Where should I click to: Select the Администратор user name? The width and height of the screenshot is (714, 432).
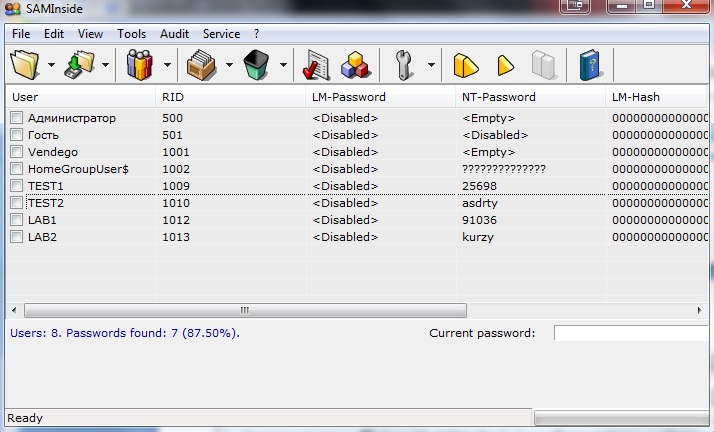tap(72, 118)
